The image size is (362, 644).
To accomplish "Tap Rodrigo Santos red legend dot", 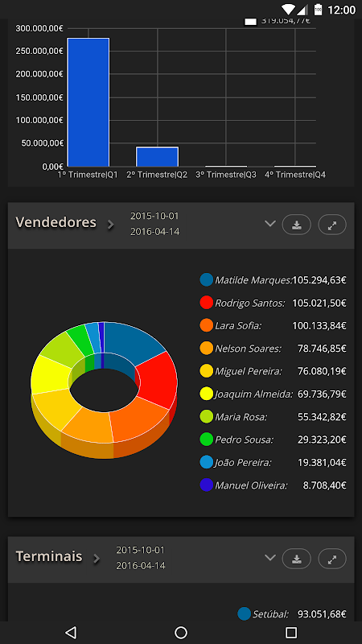I will point(206,303).
